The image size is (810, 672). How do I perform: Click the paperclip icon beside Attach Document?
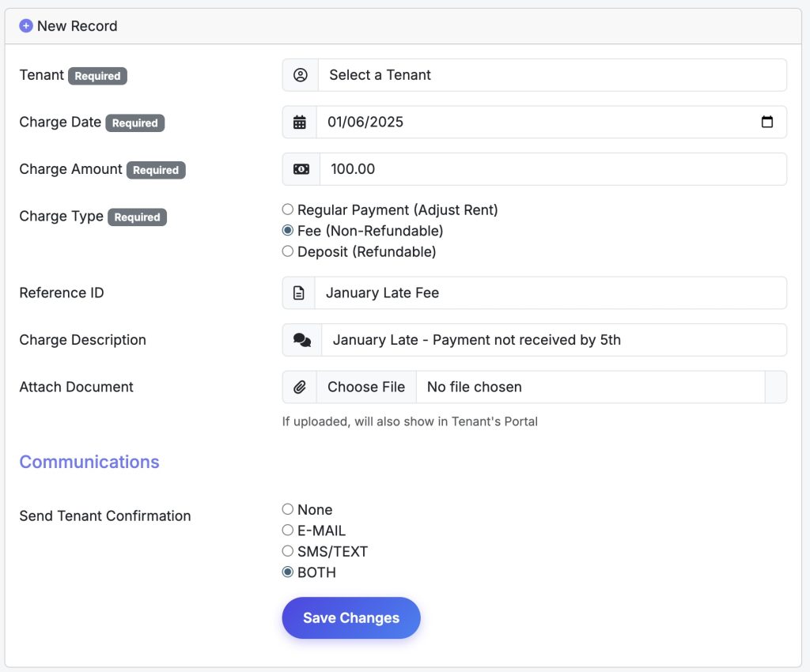coord(300,387)
